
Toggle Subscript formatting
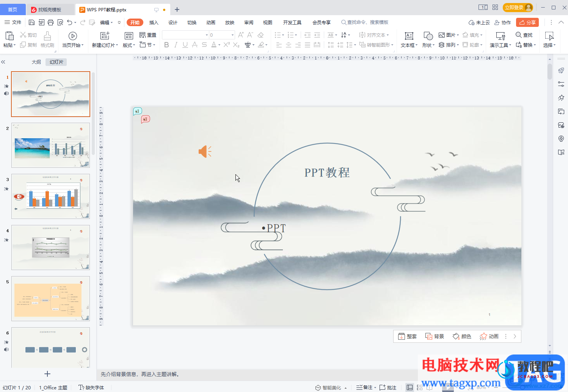click(x=236, y=45)
